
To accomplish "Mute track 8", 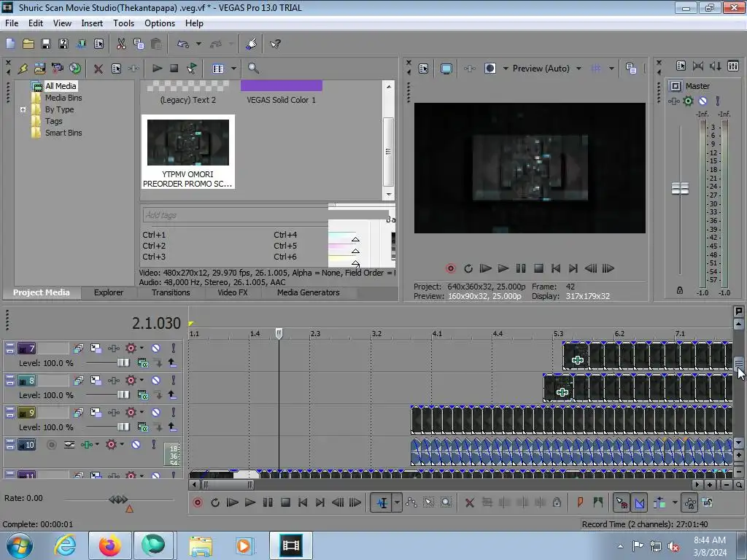I will click(x=156, y=381).
